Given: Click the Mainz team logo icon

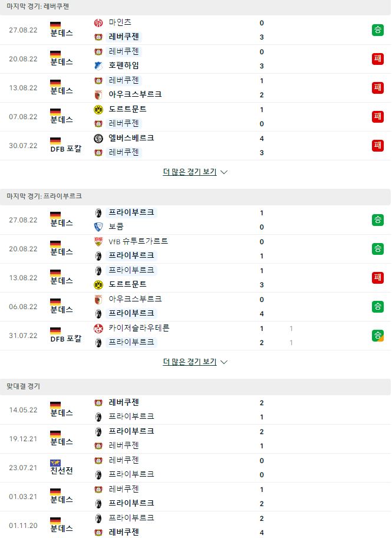Looking at the screenshot, I should tap(98, 22).
